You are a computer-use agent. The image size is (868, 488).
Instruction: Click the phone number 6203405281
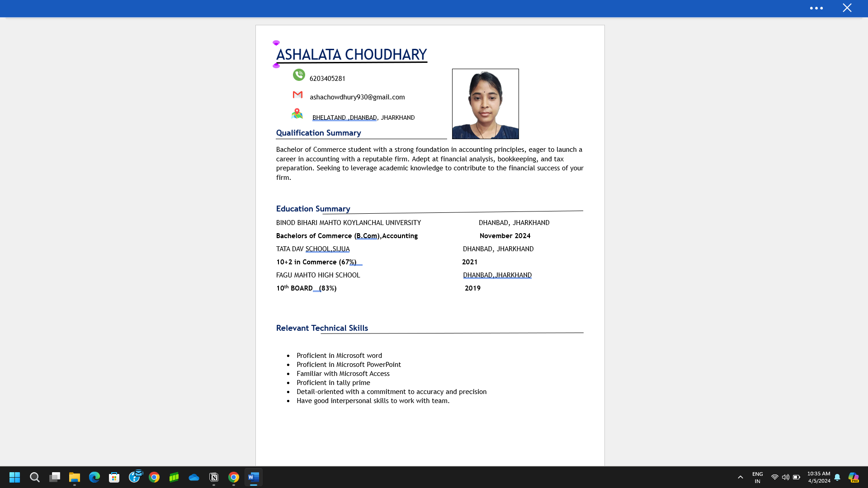click(x=327, y=79)
